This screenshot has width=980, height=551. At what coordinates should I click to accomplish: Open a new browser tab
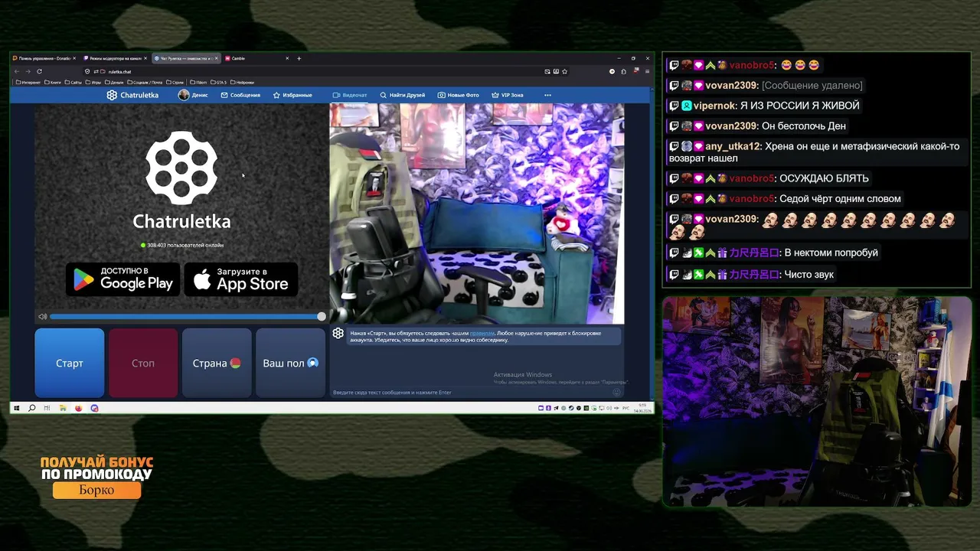pos(299,58)
